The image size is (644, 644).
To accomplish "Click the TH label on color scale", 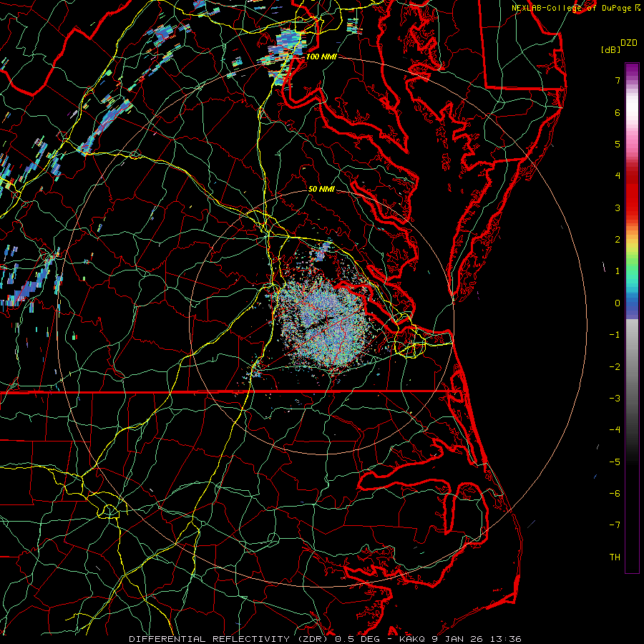I will click(x=615, y=557).
